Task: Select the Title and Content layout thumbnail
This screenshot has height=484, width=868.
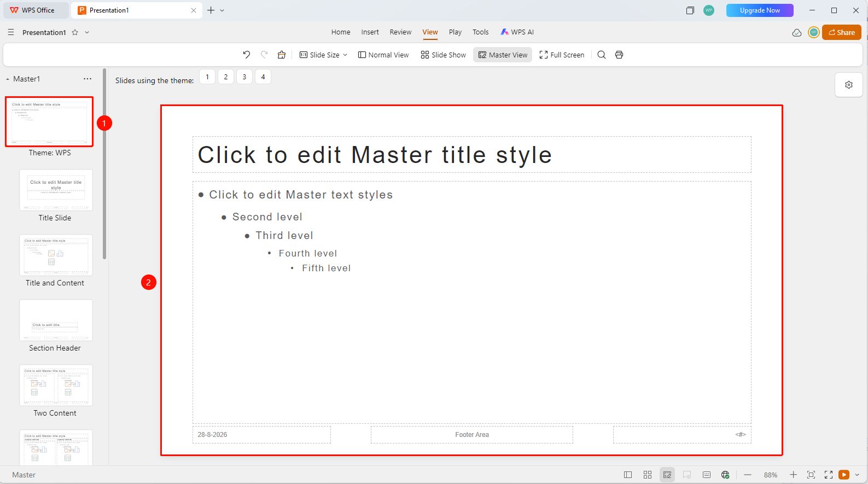Action: 56,255
